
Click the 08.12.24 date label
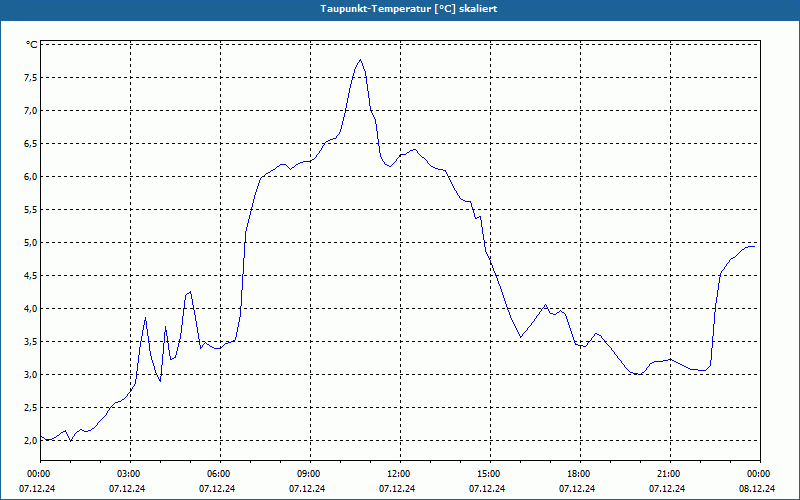click(757, 488)
